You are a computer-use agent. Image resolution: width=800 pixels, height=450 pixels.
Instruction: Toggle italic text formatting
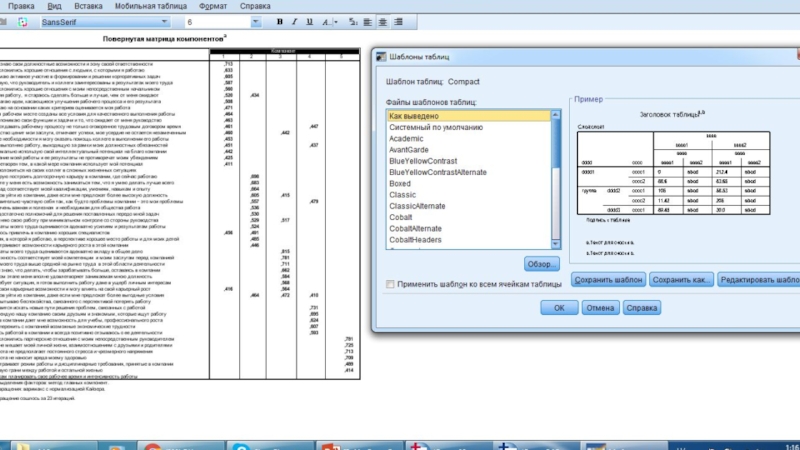294,21
